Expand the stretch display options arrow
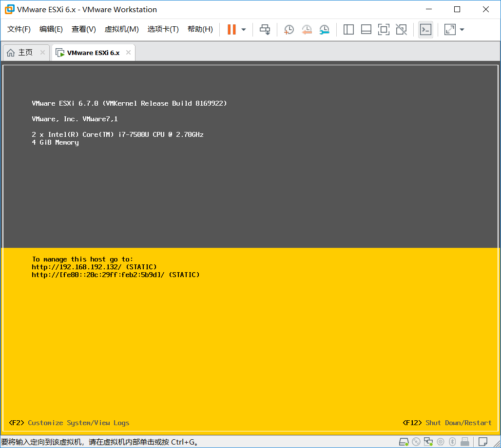501x448 pixels. click(462, 30)
